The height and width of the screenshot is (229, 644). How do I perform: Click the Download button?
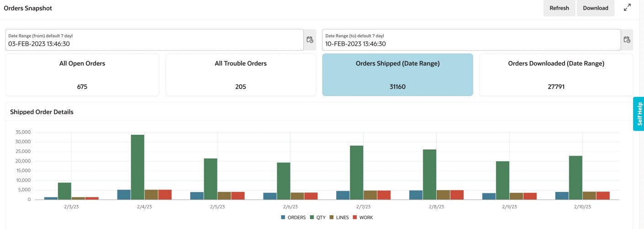pos(595,8)
